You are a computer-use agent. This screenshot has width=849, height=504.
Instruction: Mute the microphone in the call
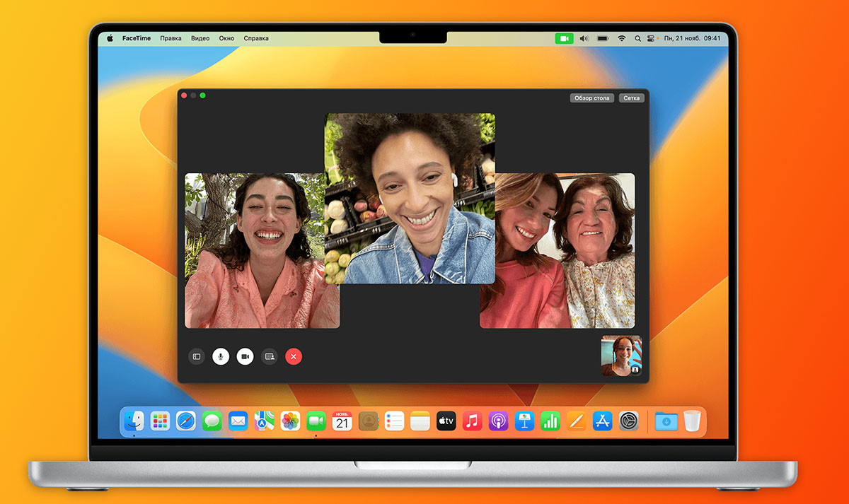(x=221, y=357)
